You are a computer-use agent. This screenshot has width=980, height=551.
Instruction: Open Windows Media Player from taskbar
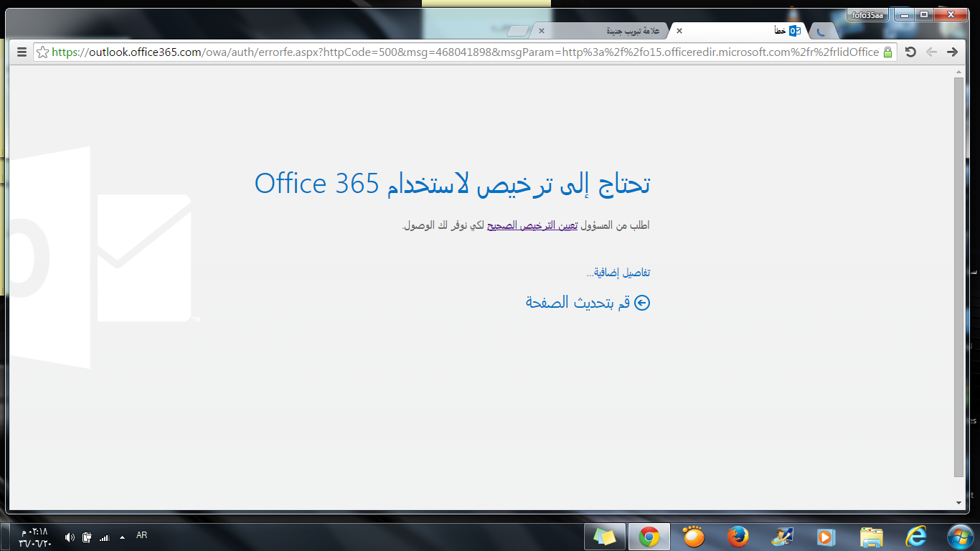pos(826,537)
